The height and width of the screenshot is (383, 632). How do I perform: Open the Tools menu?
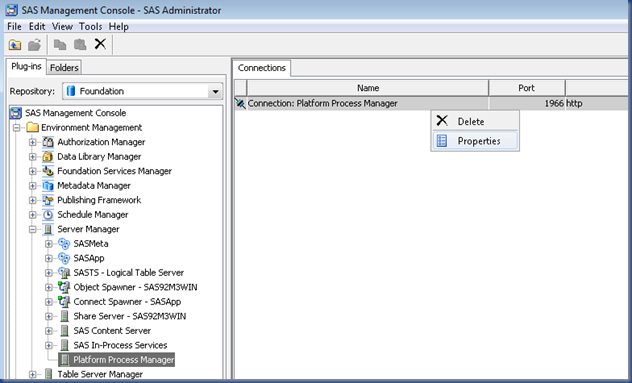[90, 27]
